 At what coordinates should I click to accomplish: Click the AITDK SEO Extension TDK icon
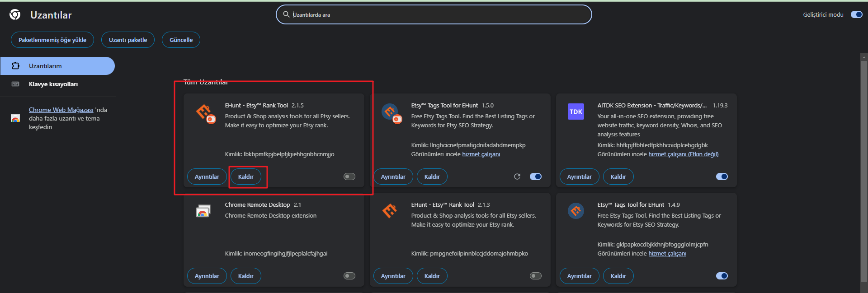[576, 112]
